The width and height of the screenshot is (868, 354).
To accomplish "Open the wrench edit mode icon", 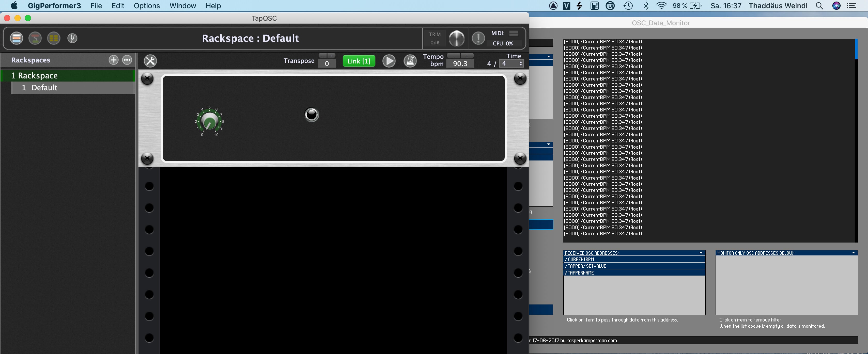I will coord(150,61).
